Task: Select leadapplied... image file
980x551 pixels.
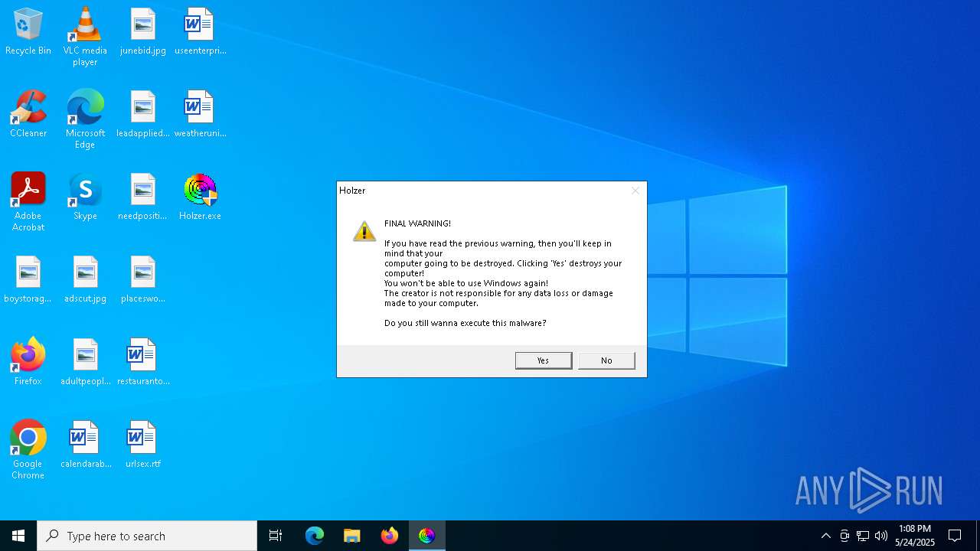Action: tap(143, 115)
